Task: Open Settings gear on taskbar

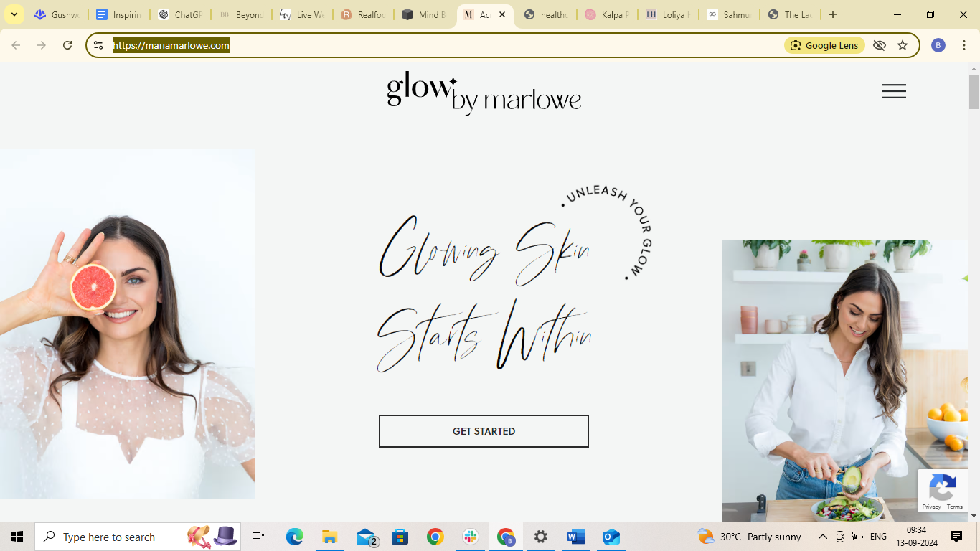Action: (x=541, y=537)
